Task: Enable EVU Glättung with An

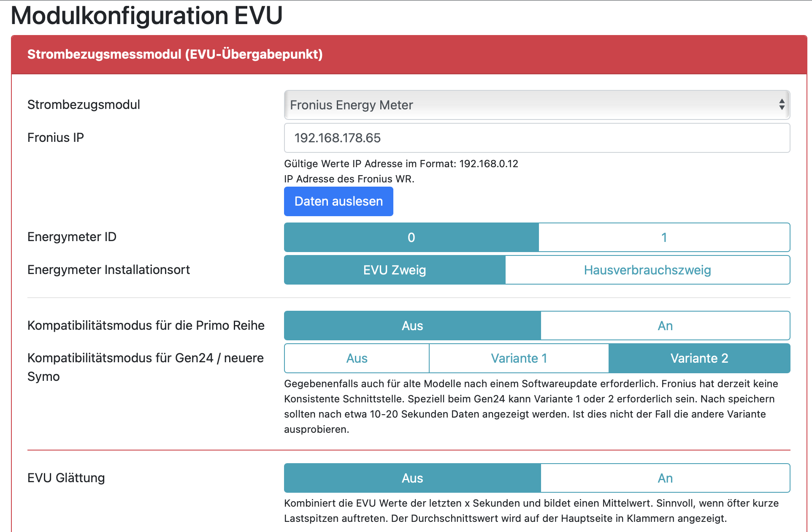Action: 665,478
